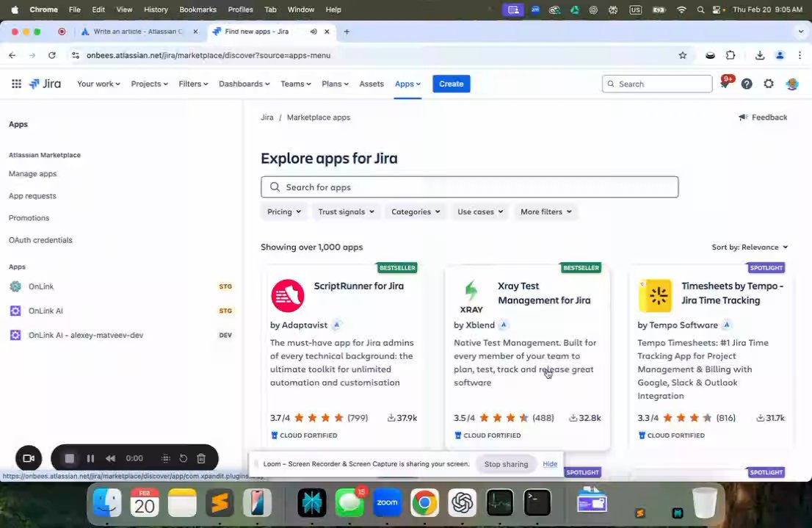
Task: Open Finder from the Dock
Action: pyautogui.click(x=107, y=502)
